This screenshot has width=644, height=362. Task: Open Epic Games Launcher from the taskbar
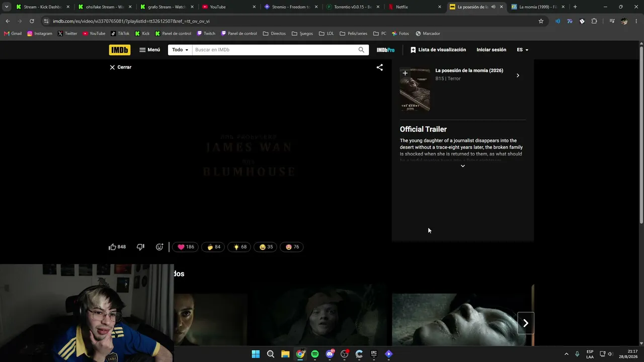[x=374, y=354]
